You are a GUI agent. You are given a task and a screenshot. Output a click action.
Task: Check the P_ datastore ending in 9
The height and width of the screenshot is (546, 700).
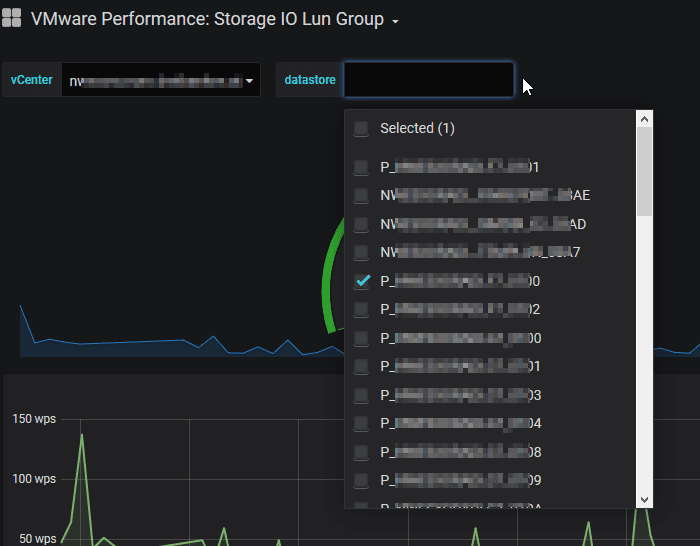361,480
